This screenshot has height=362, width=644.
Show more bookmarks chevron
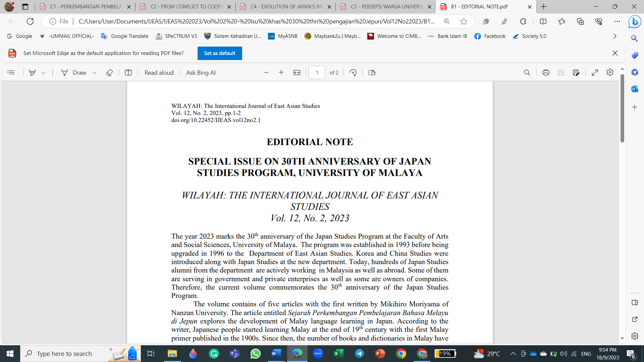pos(615,36)
